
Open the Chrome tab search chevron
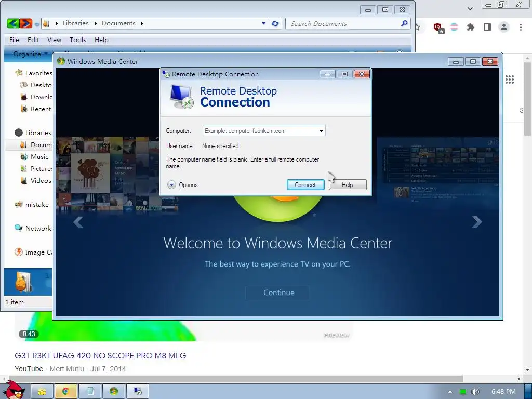coord(470,8)
